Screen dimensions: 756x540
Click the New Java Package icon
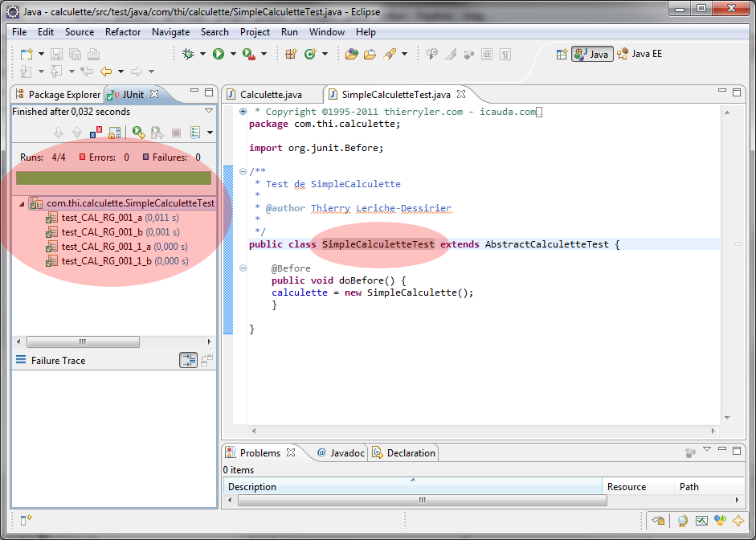tap(291, 54)
